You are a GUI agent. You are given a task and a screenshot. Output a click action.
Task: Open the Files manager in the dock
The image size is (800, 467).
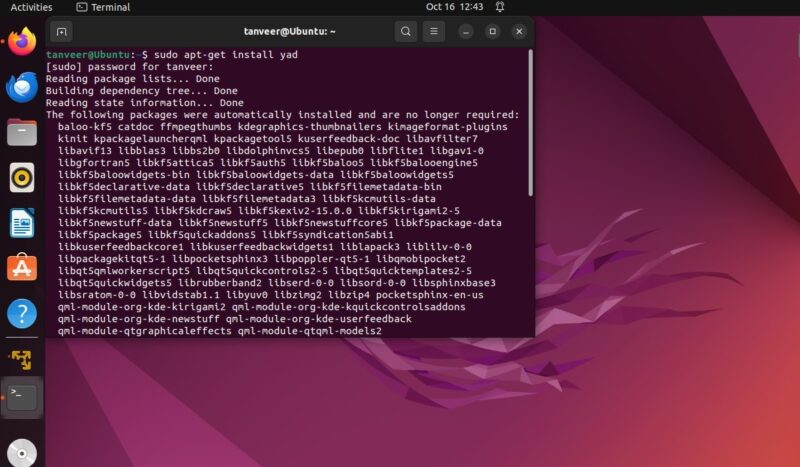[22, 132]
